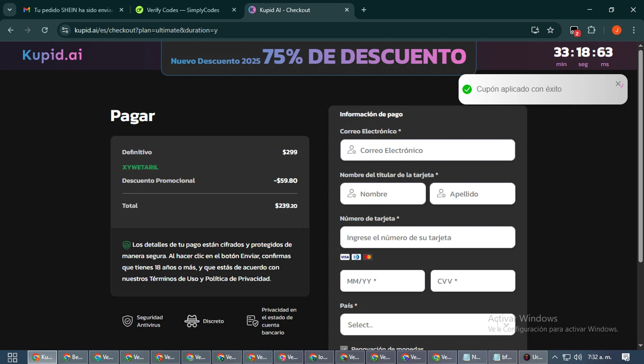Go back to previous page
This screenshot has height=364, width=644.
pos(11,30)
